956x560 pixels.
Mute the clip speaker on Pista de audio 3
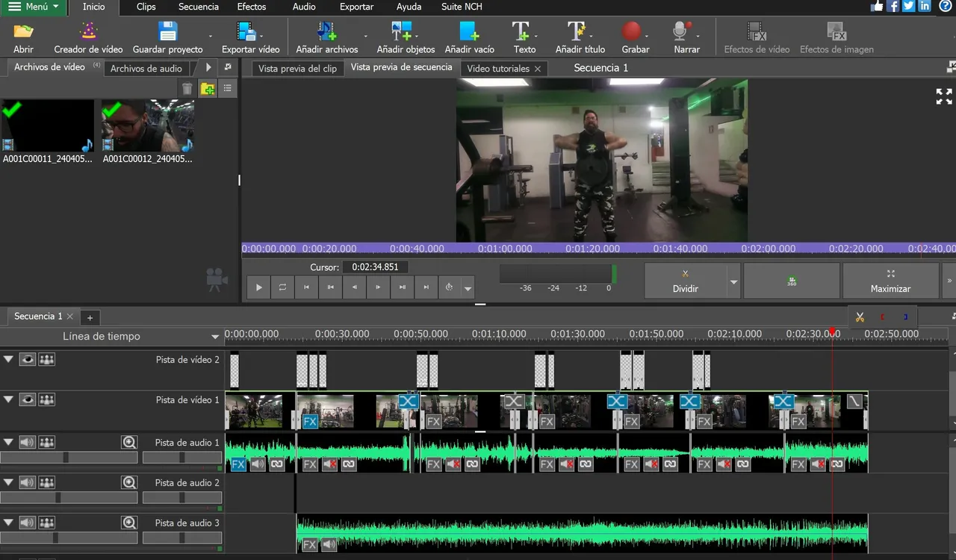(x=329, y=545)
